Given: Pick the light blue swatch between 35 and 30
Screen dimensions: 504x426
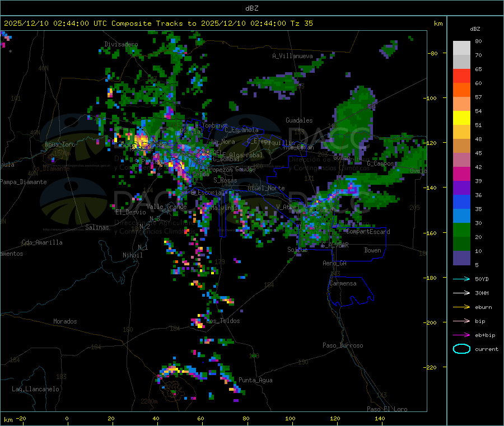Looking at the screenshot, I should (461, 216).
